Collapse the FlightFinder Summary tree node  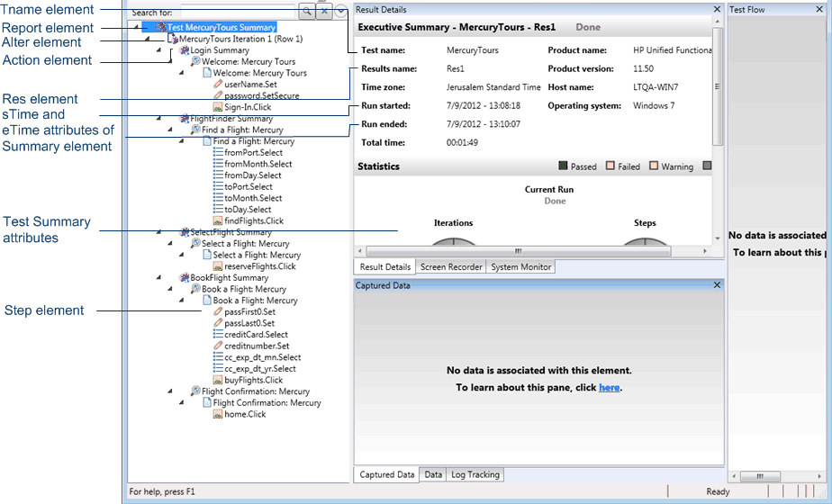tap(158, 119)
